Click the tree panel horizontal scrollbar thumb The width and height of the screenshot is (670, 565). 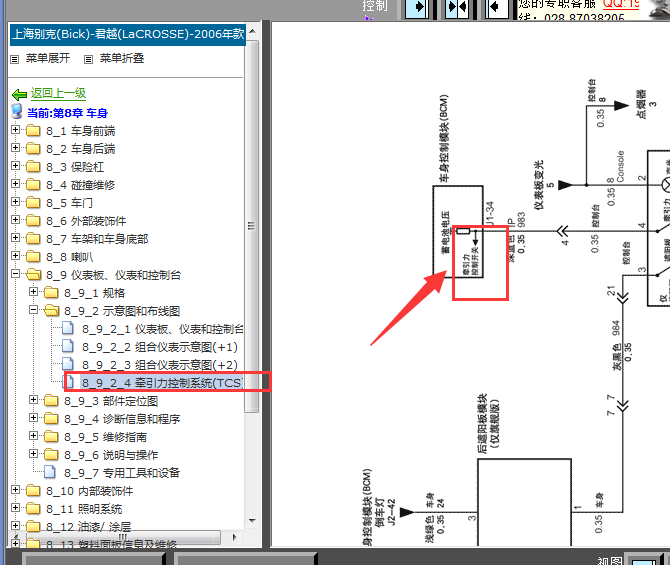(122, 537)
